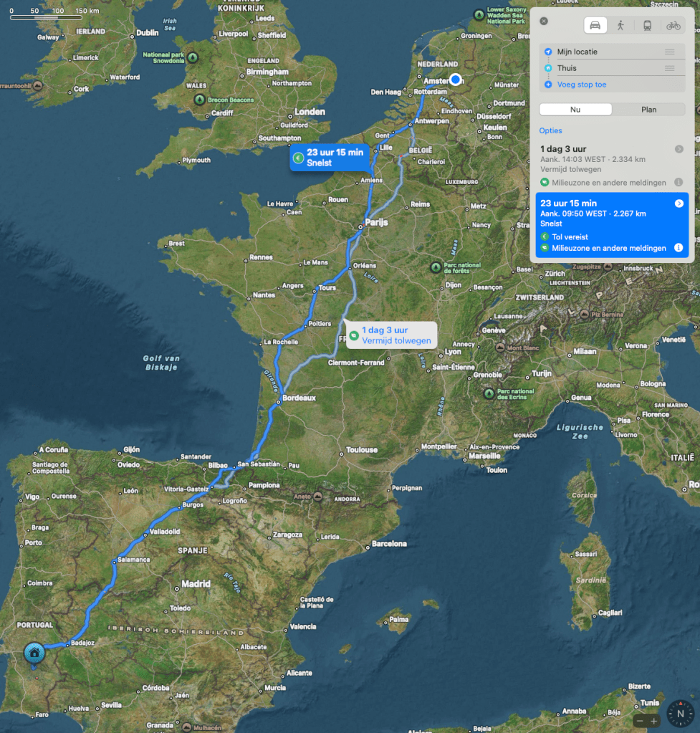The height and width of the screenshot is (733, 700).
Task: Close the directions panel
Action: click(x=544, y=21)
